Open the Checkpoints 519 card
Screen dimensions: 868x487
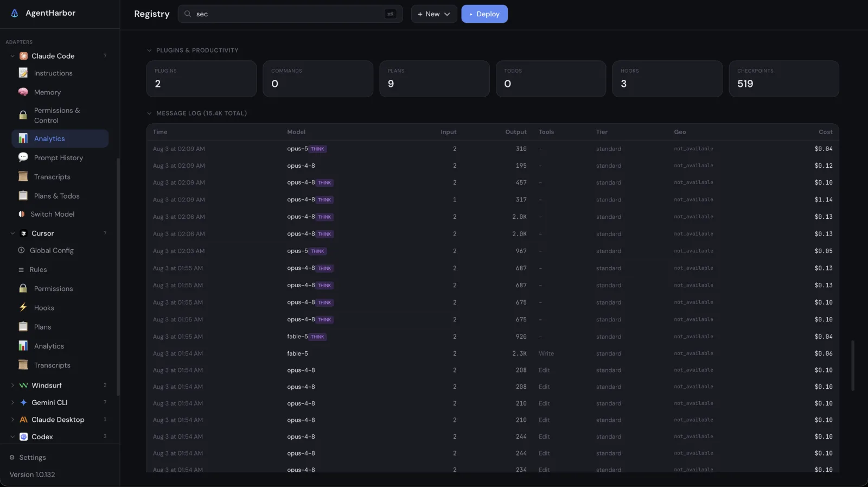(x=784, y=79)
